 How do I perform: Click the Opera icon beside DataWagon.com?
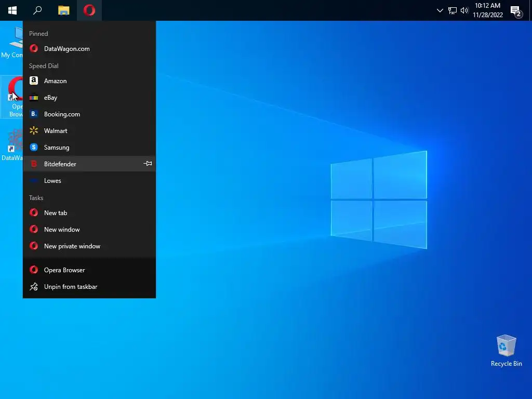pyautogui.click(x=34, y=48)
